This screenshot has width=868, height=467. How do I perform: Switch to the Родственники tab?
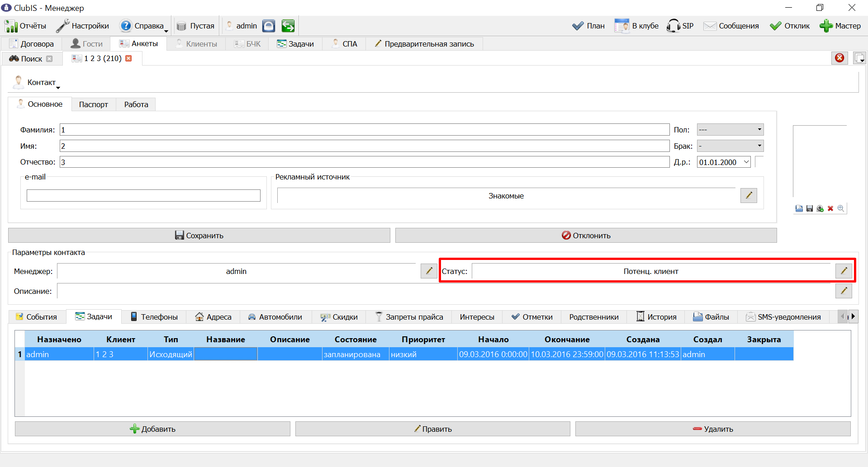tap(594, 317)
